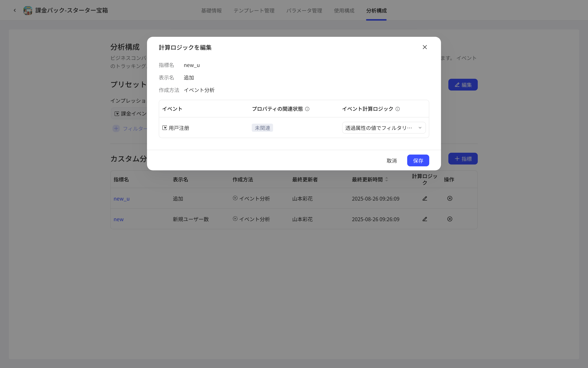
Task: Click the 新規ユーザー数 cell
Action: (191, 219)
